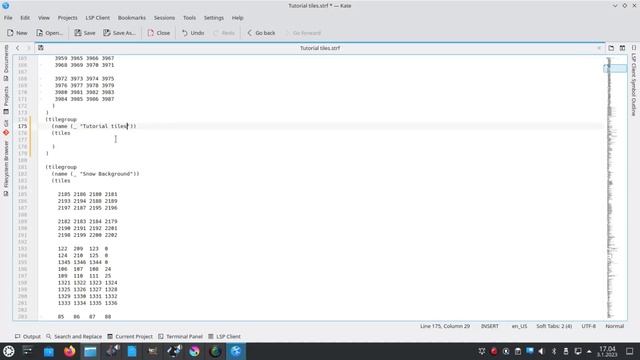Click the previous-tab arrow in the tab bar
The width and height of the screenshot is (640, 360).
point(18,48)
